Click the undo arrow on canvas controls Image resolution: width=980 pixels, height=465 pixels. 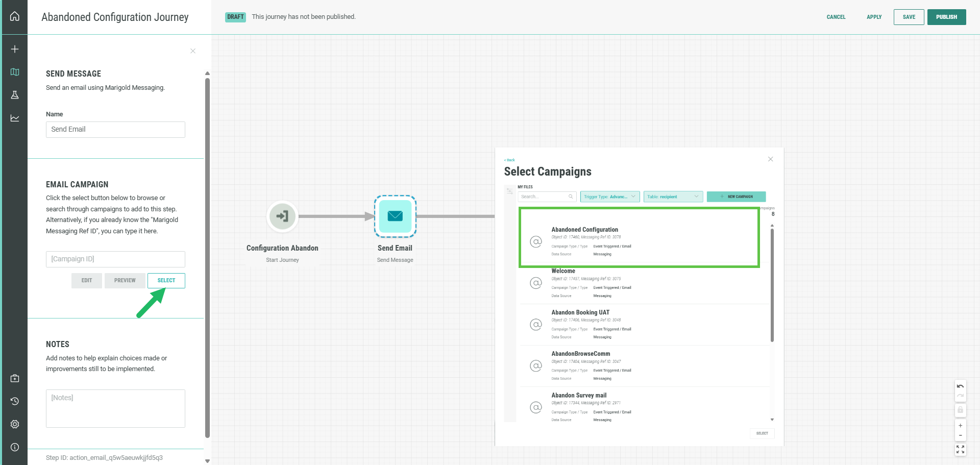[960, 386]
